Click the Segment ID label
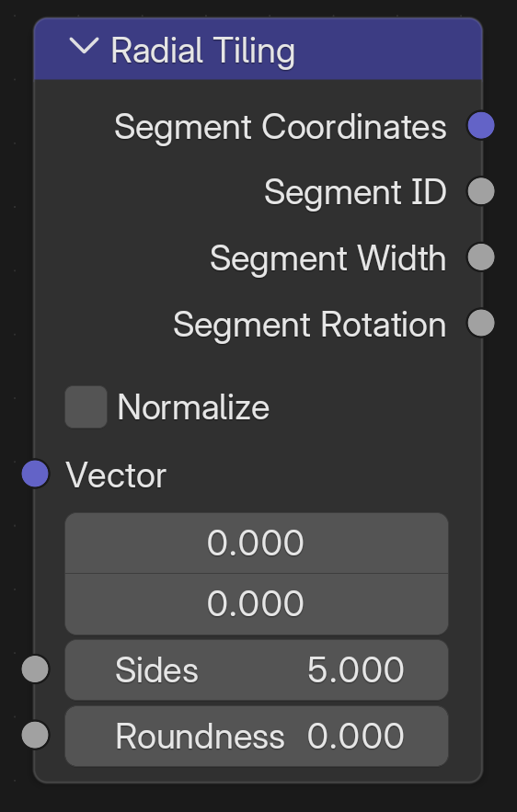Image resolution: width=517 pixels, height=812 pixels. pyautogui.click(x=355, y=192)
